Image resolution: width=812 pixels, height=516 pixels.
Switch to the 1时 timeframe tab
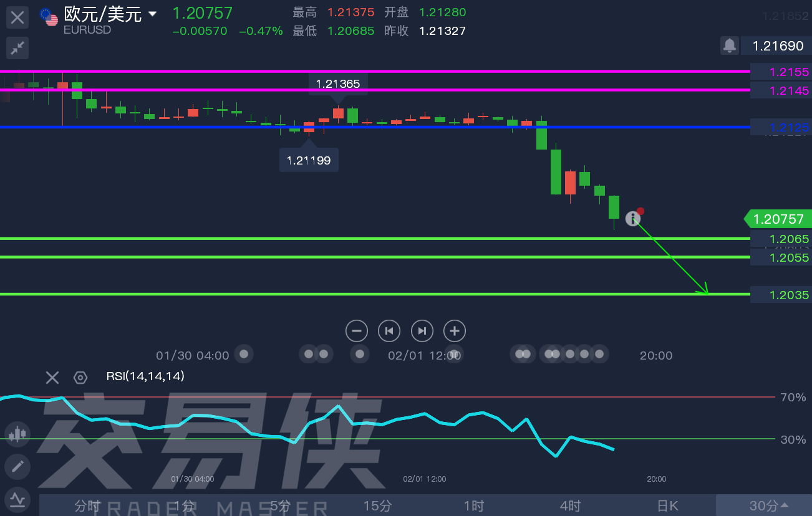pos(474,505)
